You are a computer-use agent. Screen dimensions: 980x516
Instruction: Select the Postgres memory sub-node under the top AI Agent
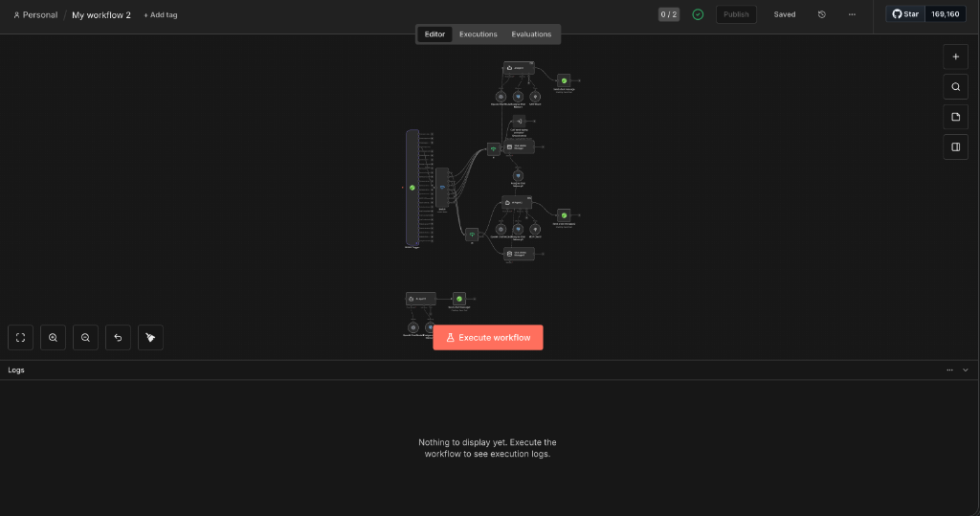tap(518, 97)
